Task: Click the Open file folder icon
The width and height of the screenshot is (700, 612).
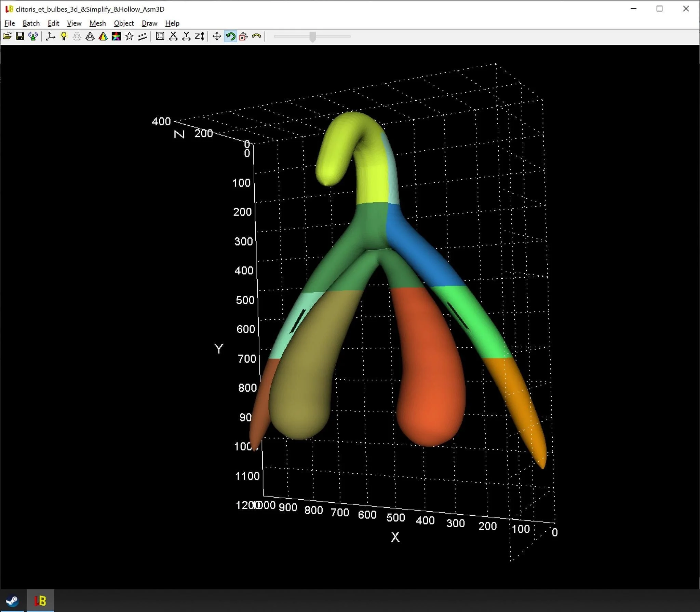Action: click(7, 36)
